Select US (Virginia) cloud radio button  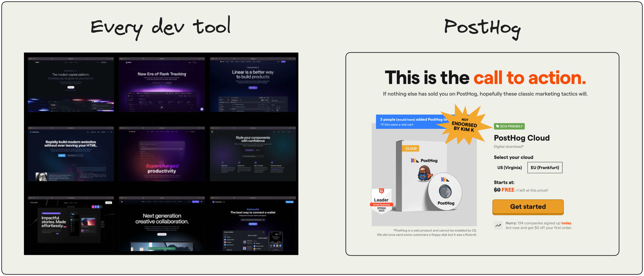coord(508,167)
